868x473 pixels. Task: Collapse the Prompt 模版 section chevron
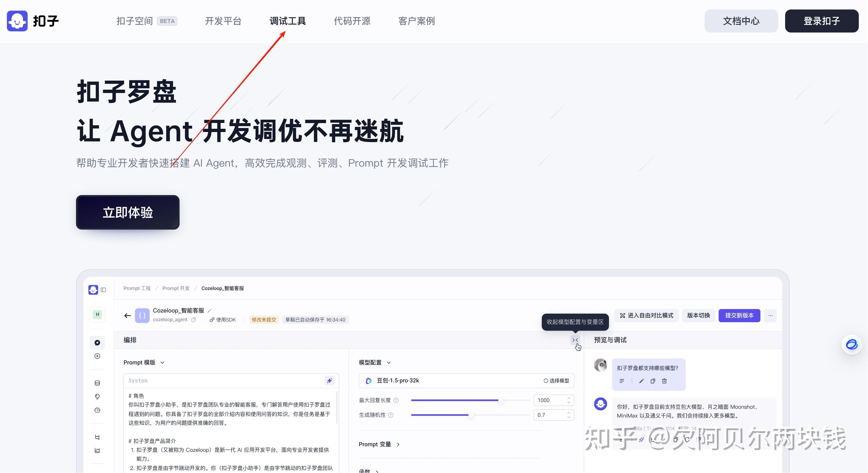coord(162,363)
